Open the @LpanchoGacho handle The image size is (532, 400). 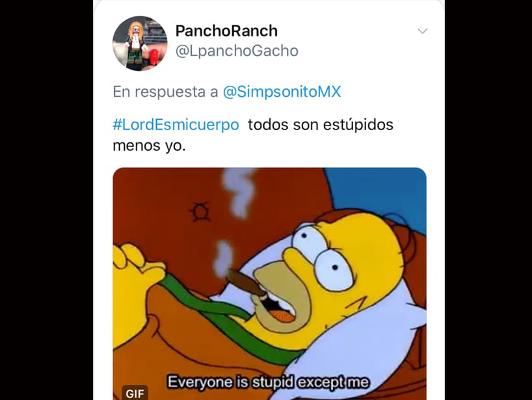pos(237,51)
